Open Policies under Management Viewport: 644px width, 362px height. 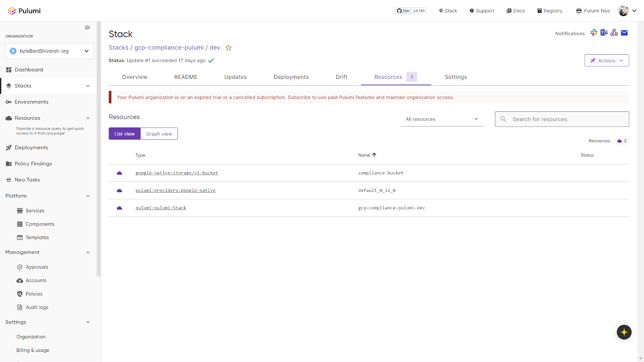click(x=34, y=294)
